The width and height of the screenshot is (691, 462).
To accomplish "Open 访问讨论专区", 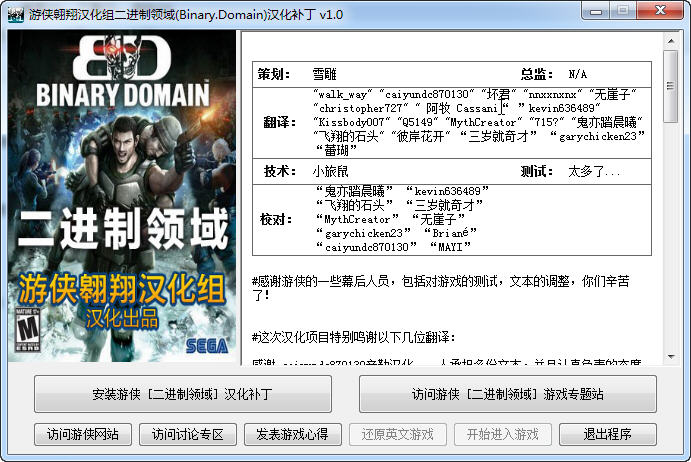I will [x=188, y=435].
